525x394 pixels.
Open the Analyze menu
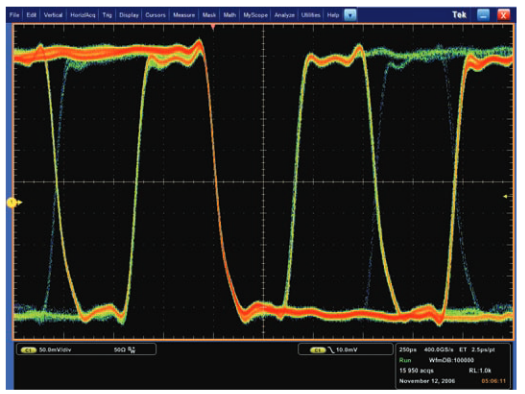[284, 15]
